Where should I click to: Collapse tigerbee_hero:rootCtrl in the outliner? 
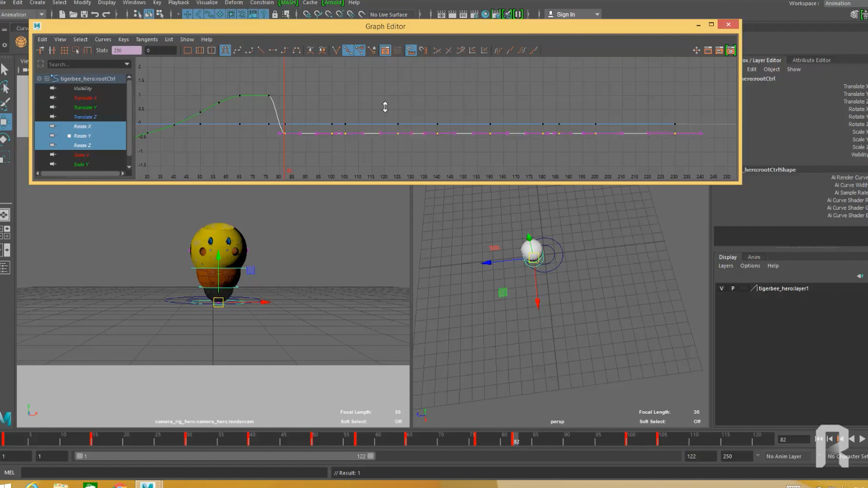point(40,79)
